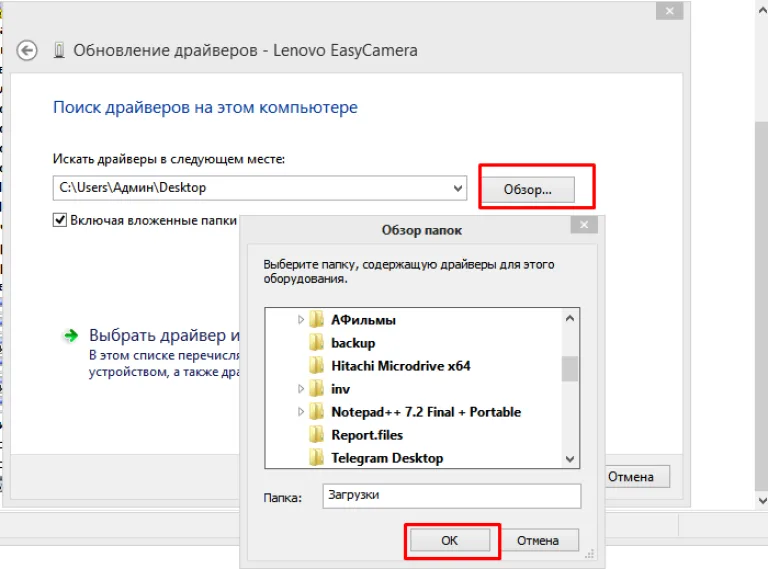768x569 pixels.
Task: Select the 'backup' folder name
Action: click(x=353, y=343)
